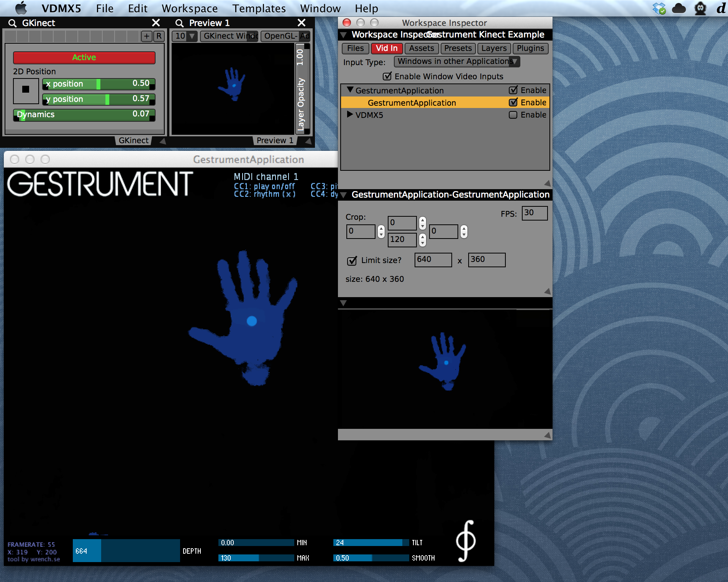The width and height of the screenshot is (728, 582).
Task: Collapse the GestrumentApplication tree group
Action: coord(350,90)
